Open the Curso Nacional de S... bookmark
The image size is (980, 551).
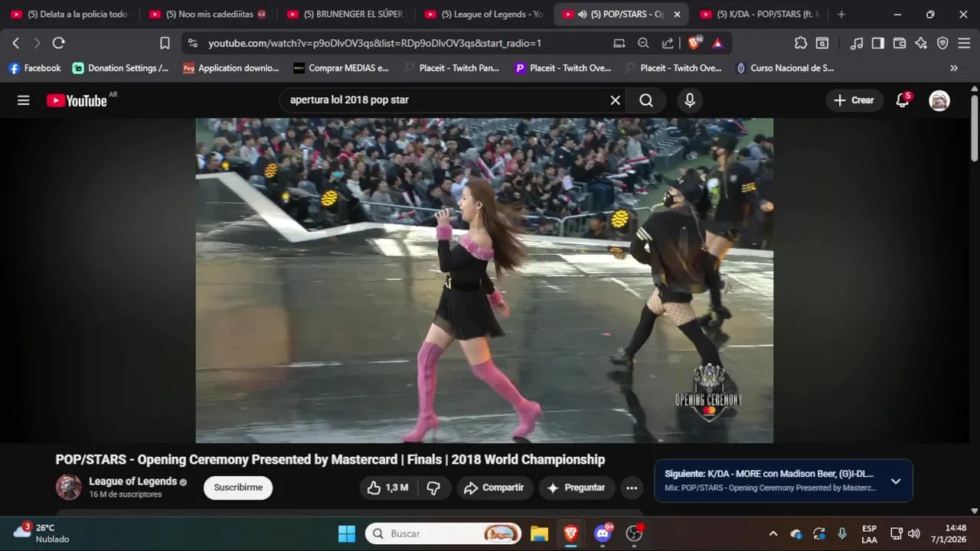tap(785, 68)
